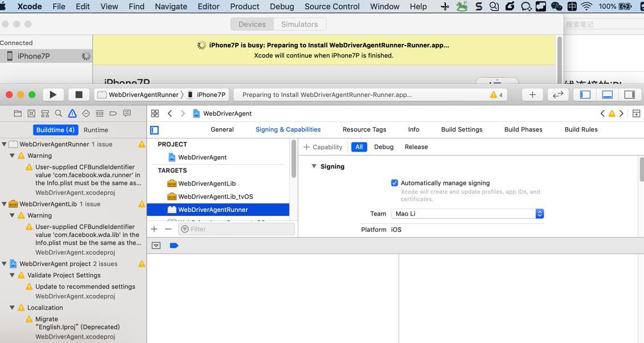
Task: Collapse the WebDriverAgentLib 1 issue group
Action: [4, 204]
